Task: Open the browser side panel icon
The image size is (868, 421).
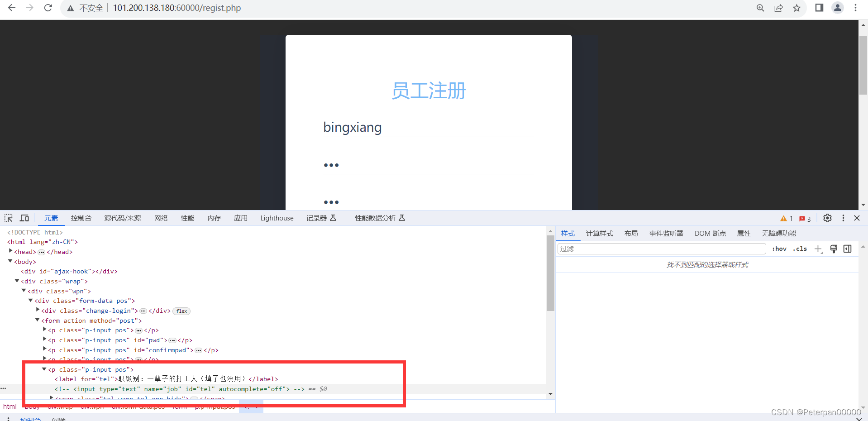Action: [x=819, y=8]
